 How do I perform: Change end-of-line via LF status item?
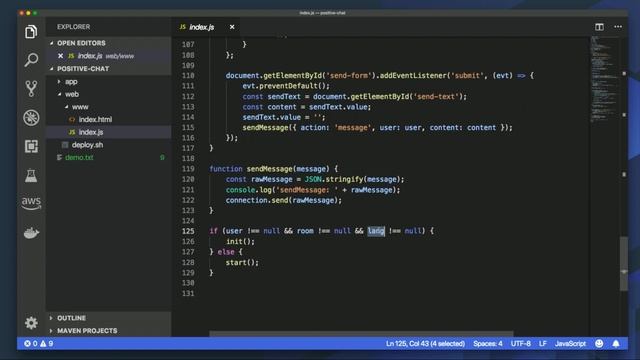pos(542,344)
